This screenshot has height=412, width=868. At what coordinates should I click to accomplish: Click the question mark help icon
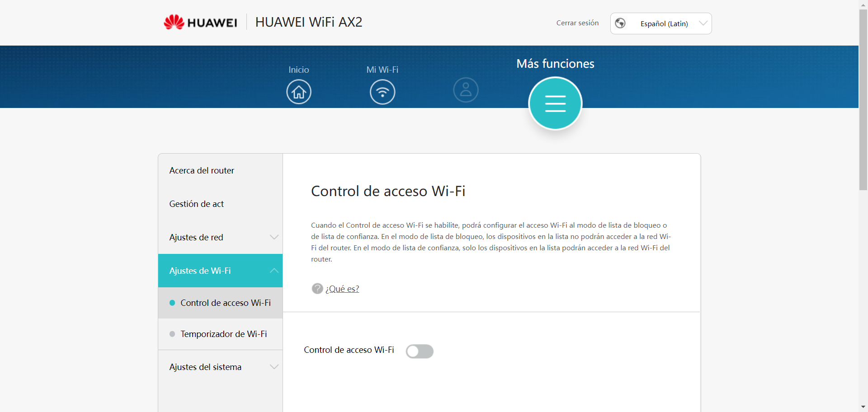tap(317, 288)
